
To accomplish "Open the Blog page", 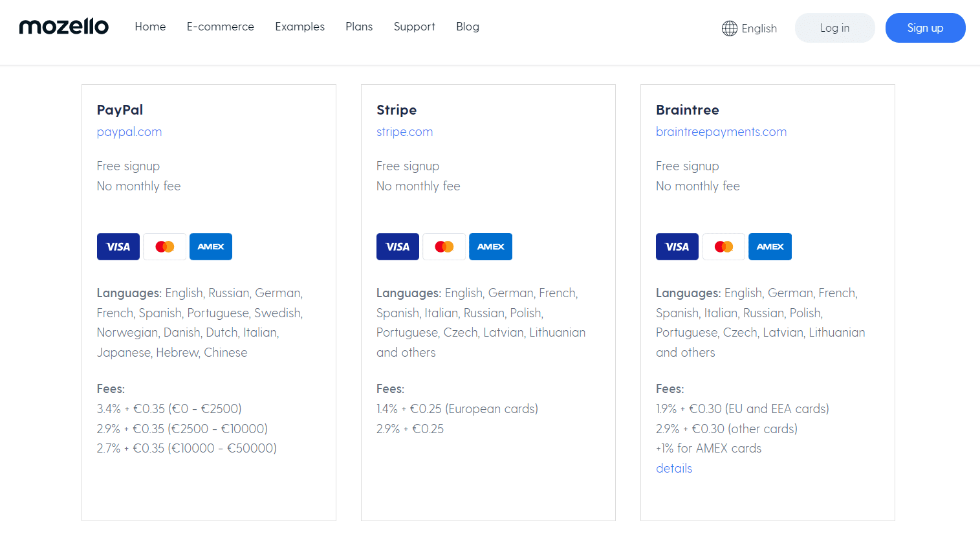I will pos(468,27).
